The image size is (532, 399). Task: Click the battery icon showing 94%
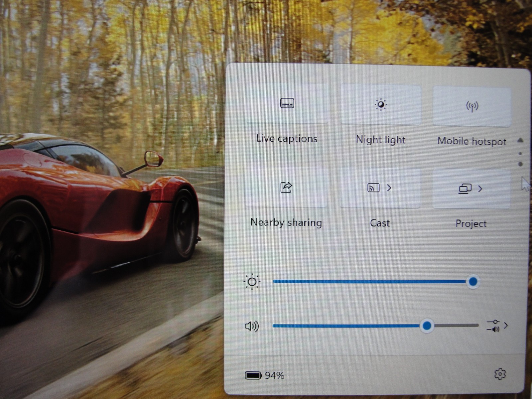(x=253, y=375)
